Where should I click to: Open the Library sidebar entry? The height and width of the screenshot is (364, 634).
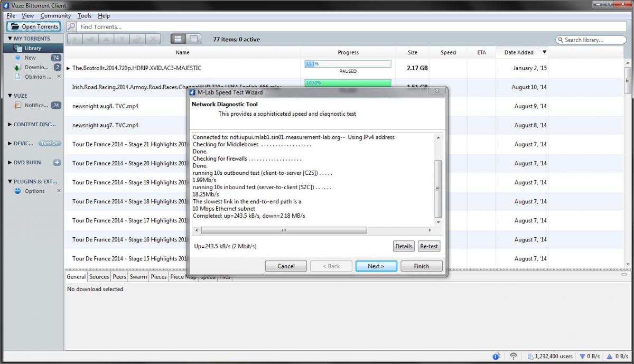pos(32,48)
